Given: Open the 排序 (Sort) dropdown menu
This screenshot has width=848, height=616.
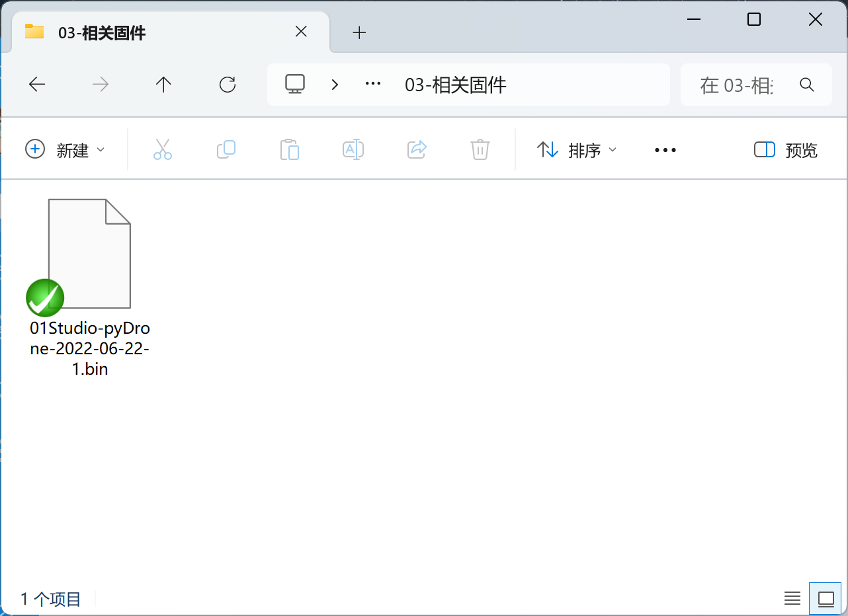Looking at the screenshot, I should tap(576, 150).
